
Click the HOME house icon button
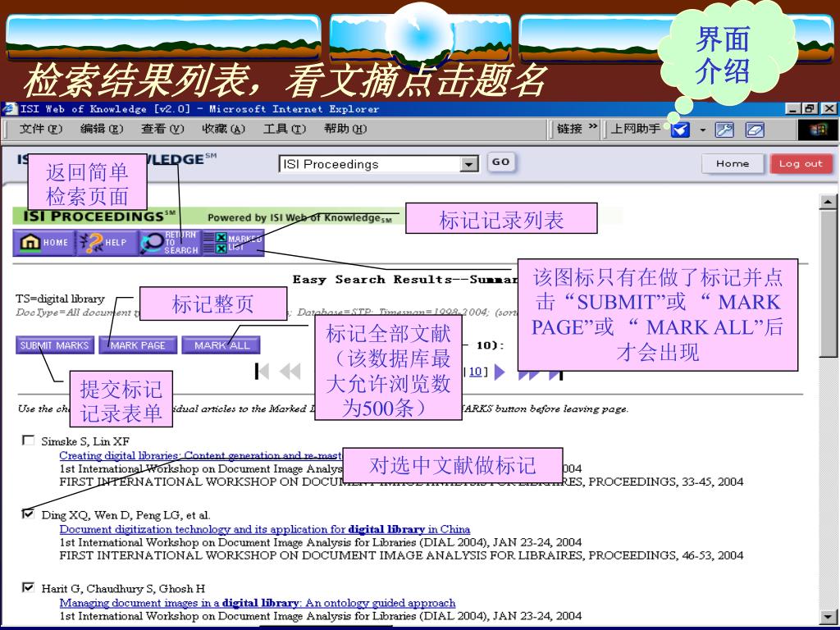(x=44, y=243)
